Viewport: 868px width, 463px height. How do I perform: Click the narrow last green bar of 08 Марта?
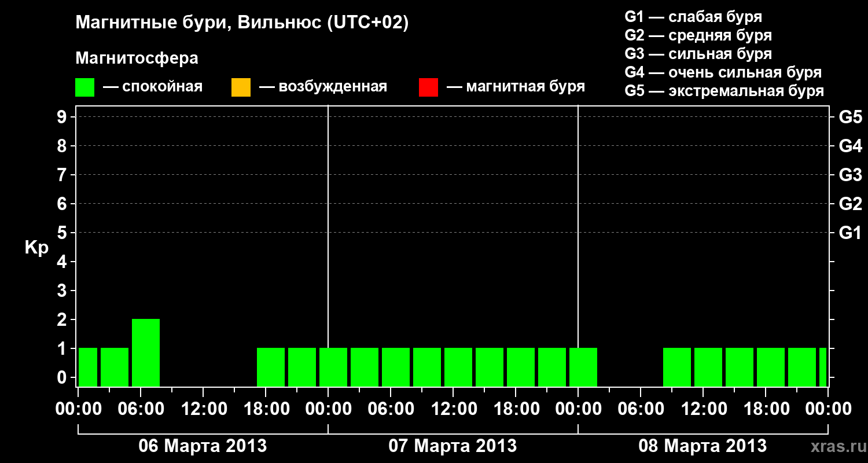(x=823, y=367)
